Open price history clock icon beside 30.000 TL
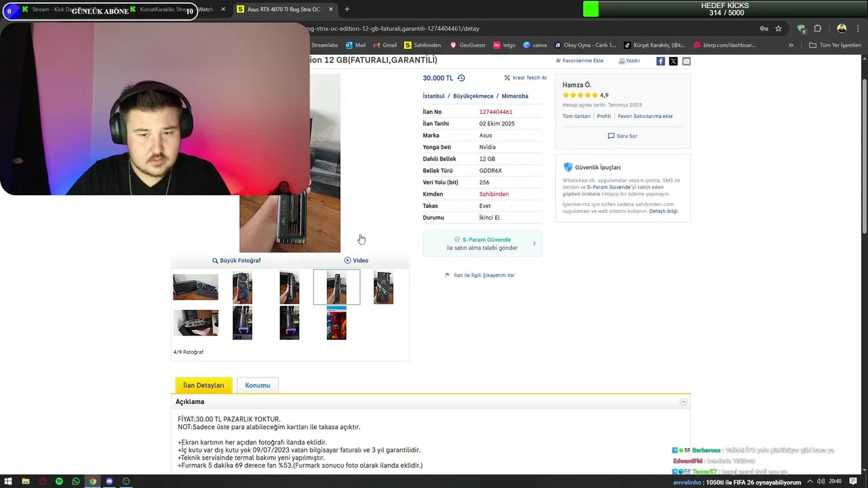The width and height of the screenshot is (868, 488). [461, 78]
